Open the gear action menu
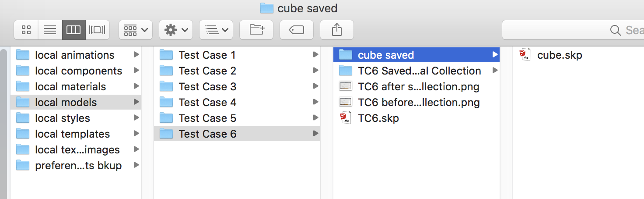 click(x=176, y=30)
